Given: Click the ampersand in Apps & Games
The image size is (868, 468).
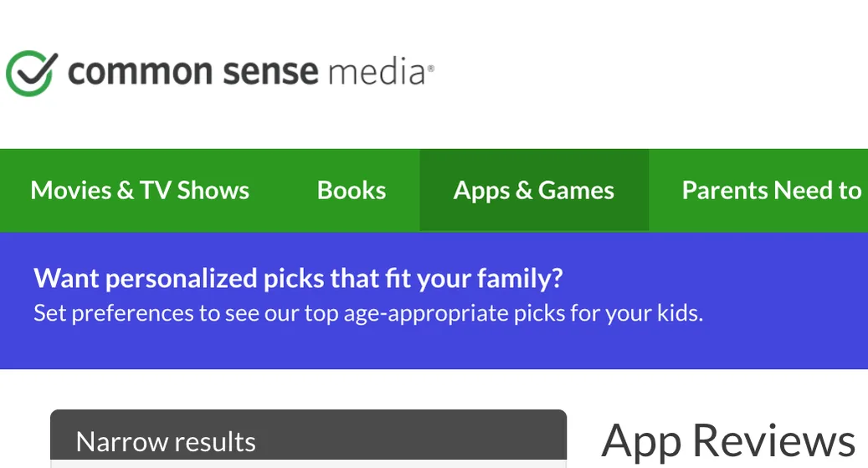Looking at the screenshot, I should tap(524, 190).
